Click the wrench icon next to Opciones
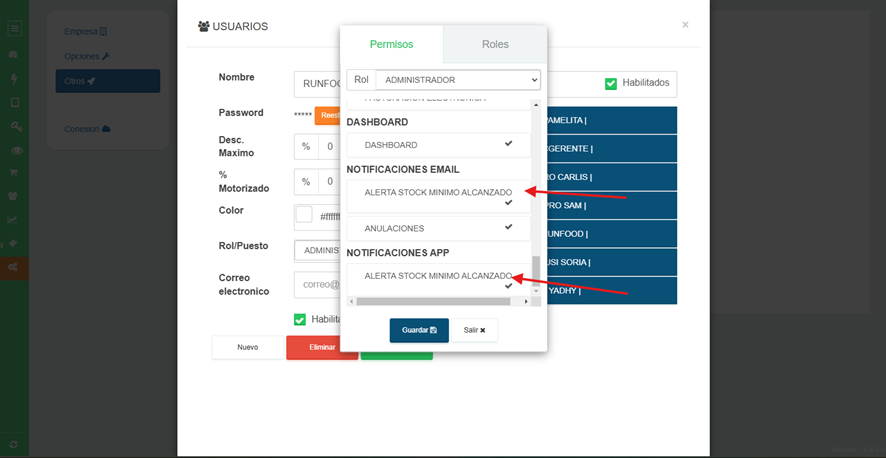The height and width of the screenshot is (458, 886). click(x=105, y=56)
